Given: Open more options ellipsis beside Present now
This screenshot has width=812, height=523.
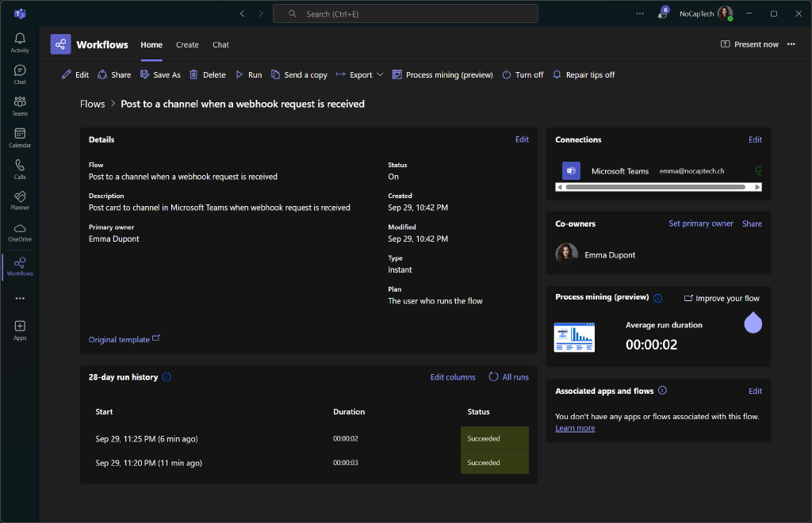Looking at the screenshot, I should [x=791, y=44].
